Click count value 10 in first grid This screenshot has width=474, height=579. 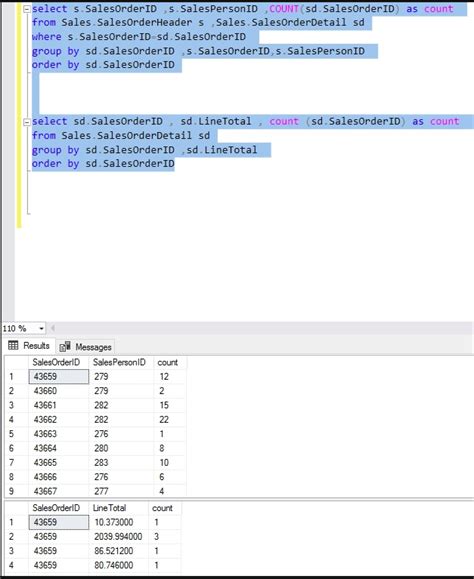(x=170, y=463)
